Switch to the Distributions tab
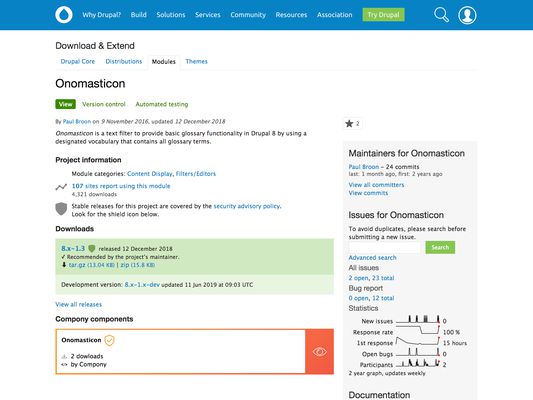Viewport: 533px width, 400px height. [x=124, y=62]
